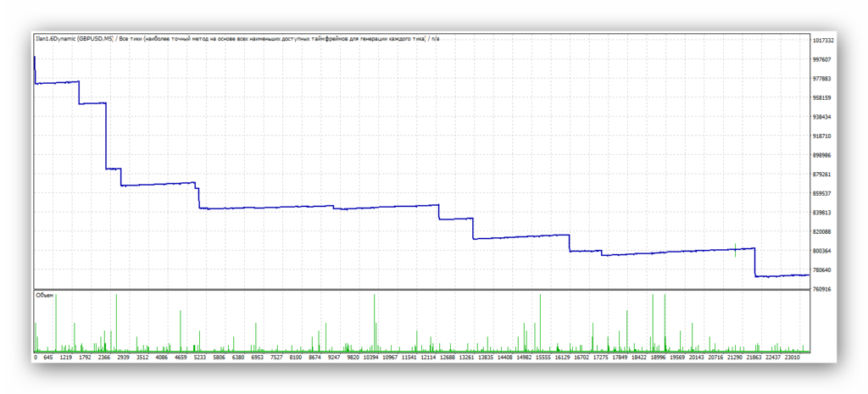Click the 1017332 value on the balance axis

pyautogui.click(x=823, y=41)
